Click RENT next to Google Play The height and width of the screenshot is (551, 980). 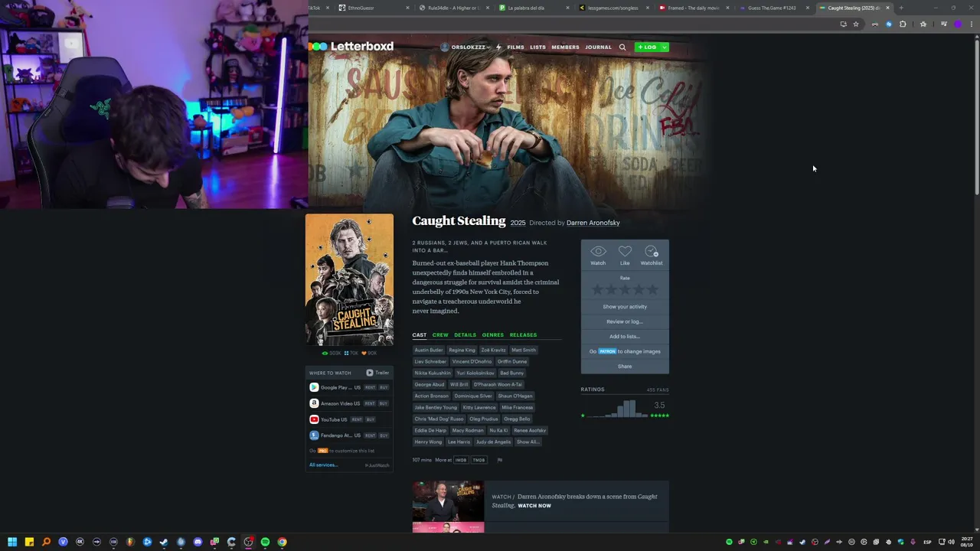[x=370, y=387]
